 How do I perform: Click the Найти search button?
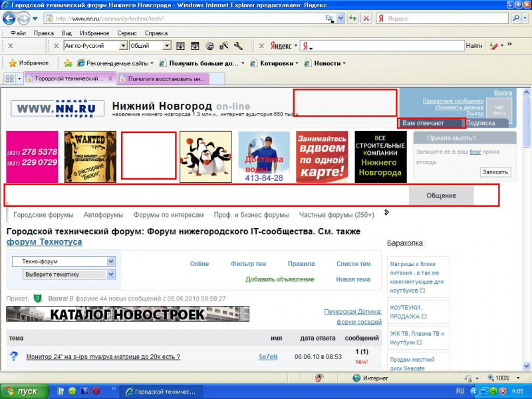[474, 46]
